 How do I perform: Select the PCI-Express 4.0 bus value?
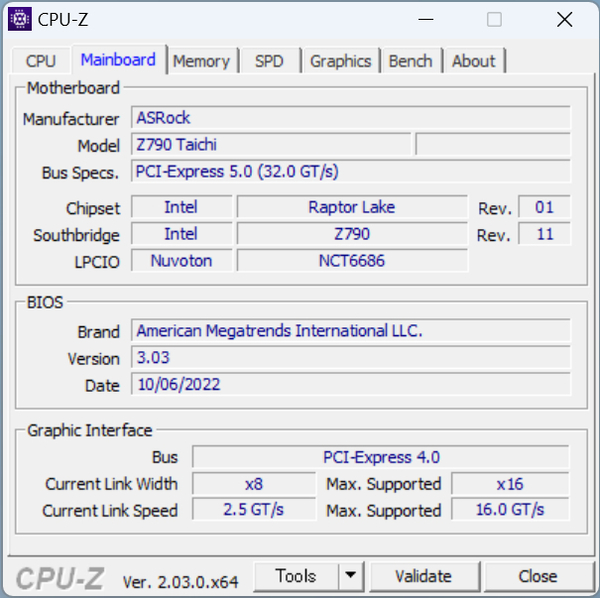[381, 457]
